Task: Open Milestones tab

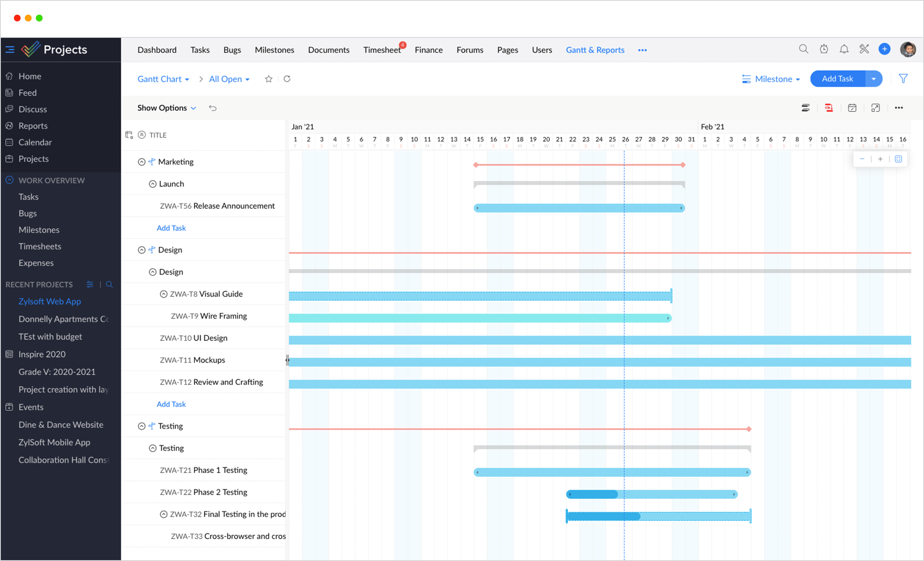Action: [x=275, y=50]
